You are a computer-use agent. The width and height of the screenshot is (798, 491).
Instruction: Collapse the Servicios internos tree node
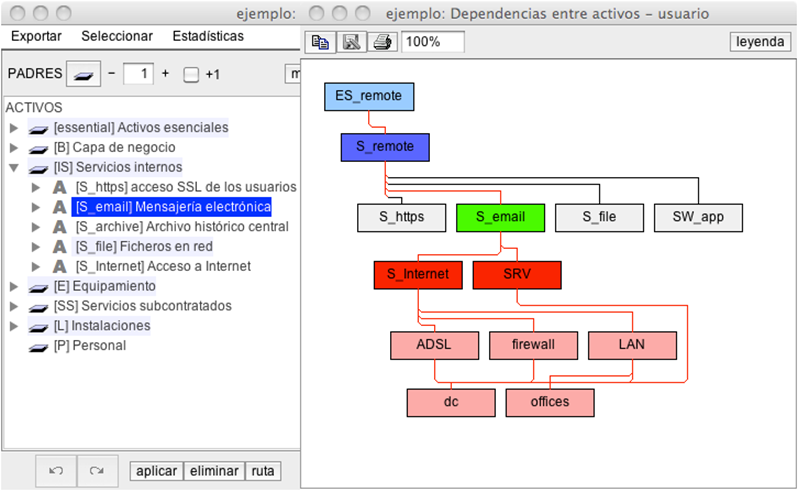click(x=14, y=167)
